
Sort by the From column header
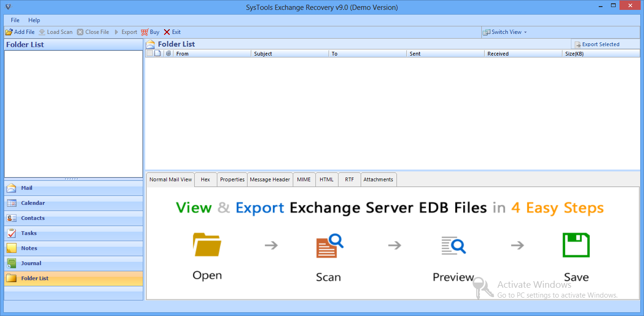pyautogui.click(x=212, y=54)
